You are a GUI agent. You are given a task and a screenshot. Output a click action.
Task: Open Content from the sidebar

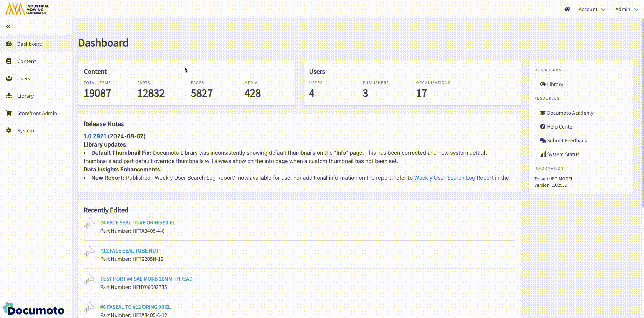tap(26, 61)
